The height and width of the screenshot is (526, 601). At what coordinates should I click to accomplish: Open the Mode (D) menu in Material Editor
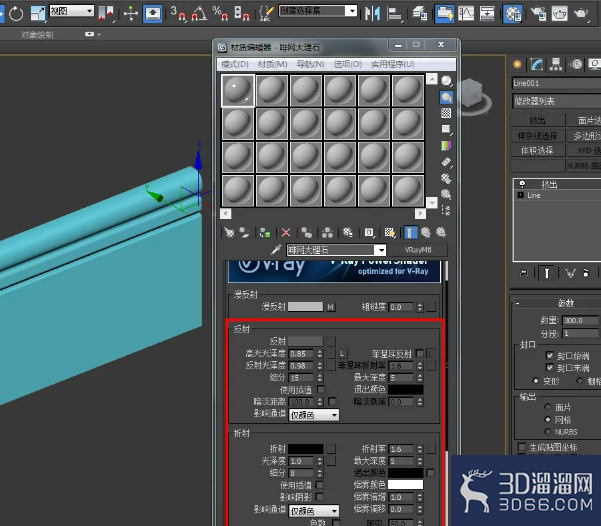[x=235, y=64]
